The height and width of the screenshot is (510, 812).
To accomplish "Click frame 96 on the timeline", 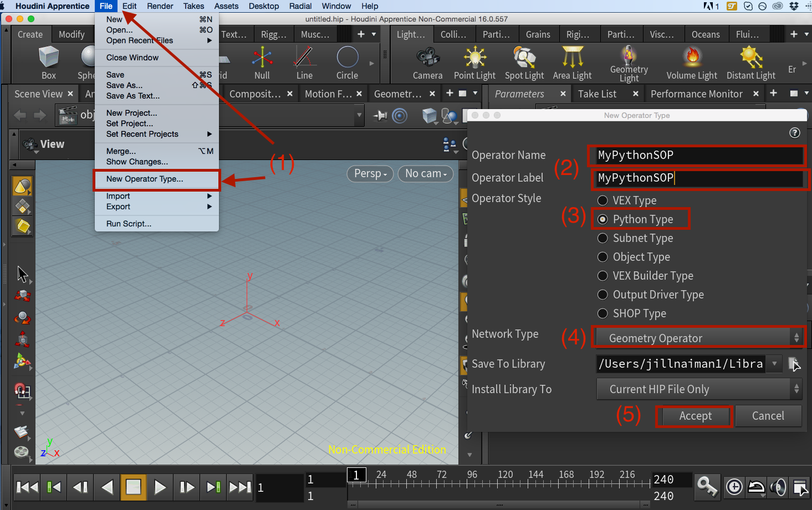I will (472, 475).
